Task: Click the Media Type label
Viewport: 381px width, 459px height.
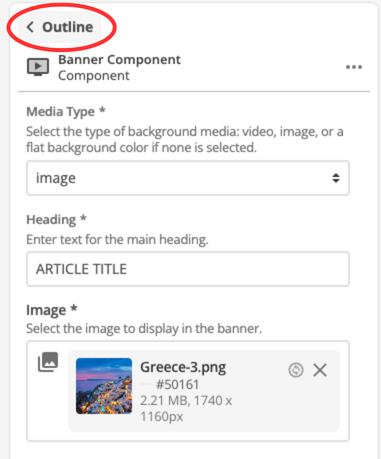Action: 66,112
